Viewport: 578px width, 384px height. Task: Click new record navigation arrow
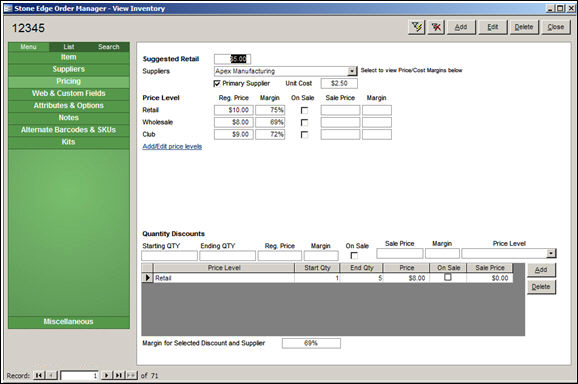coord(131,376)
